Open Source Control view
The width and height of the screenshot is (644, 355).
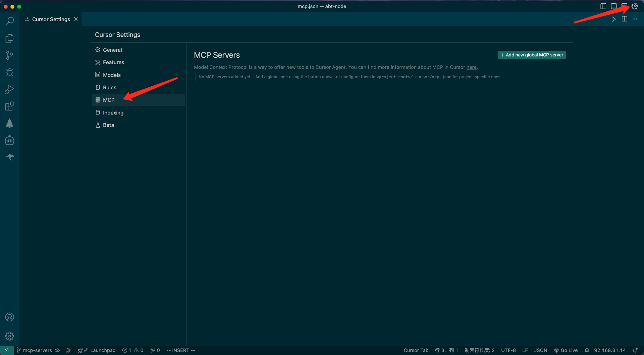pos(10,55)
